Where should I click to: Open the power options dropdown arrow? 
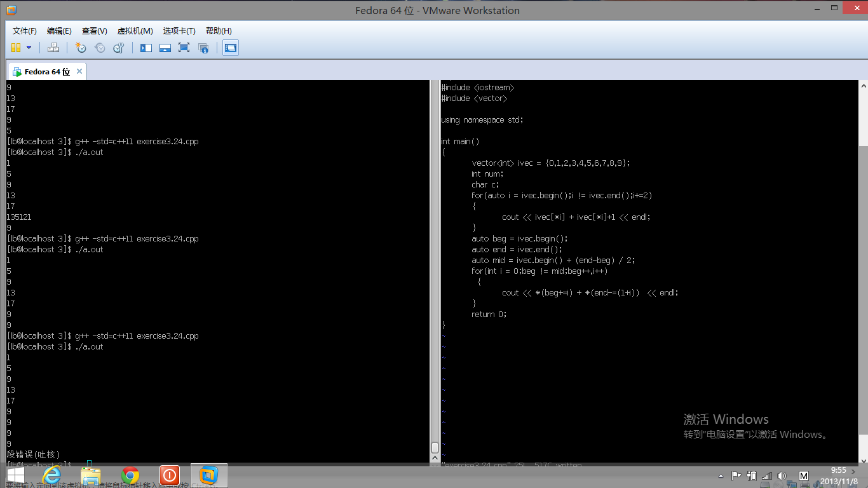[29, 48]
